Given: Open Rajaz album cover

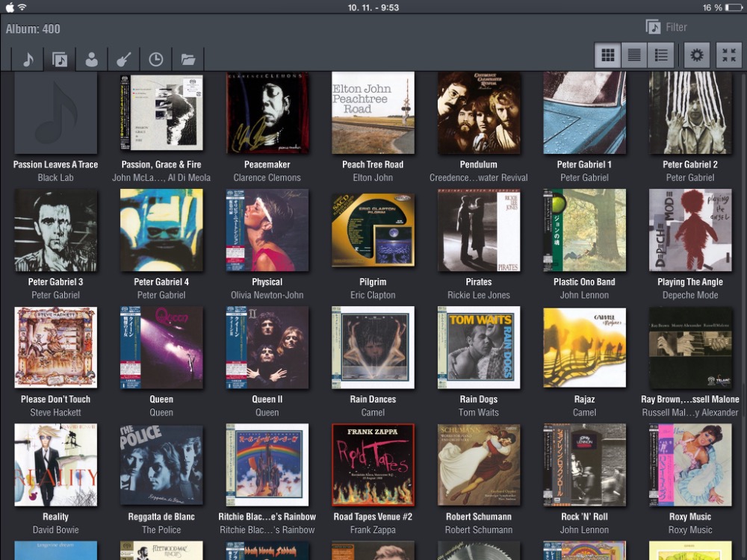Looking at the screenshot, I should click(585, 347).
